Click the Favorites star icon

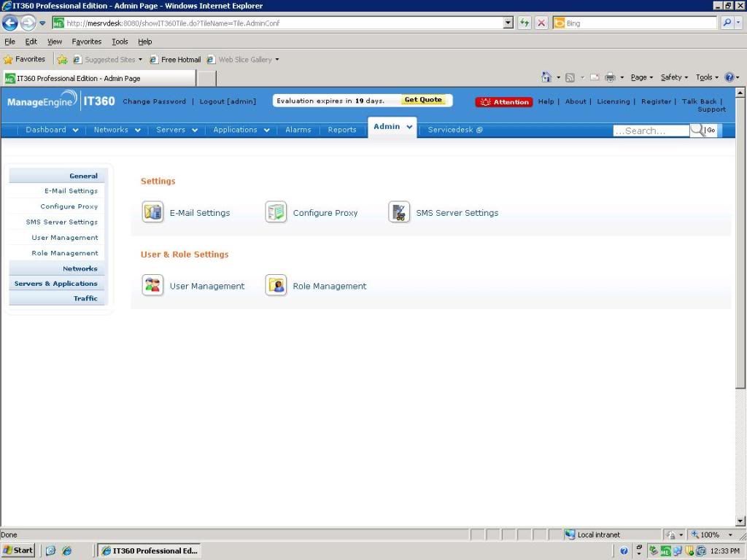click(8, 60)
